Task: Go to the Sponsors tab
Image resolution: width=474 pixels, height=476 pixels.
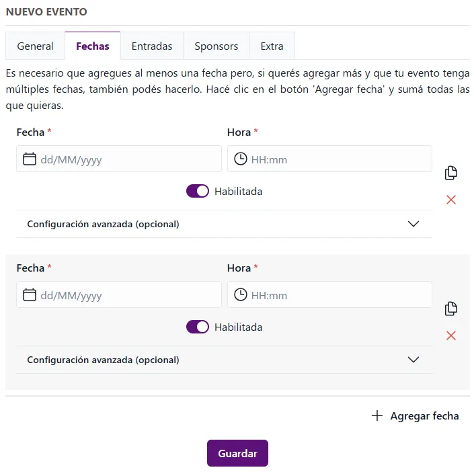Action: tap(216, 46)
